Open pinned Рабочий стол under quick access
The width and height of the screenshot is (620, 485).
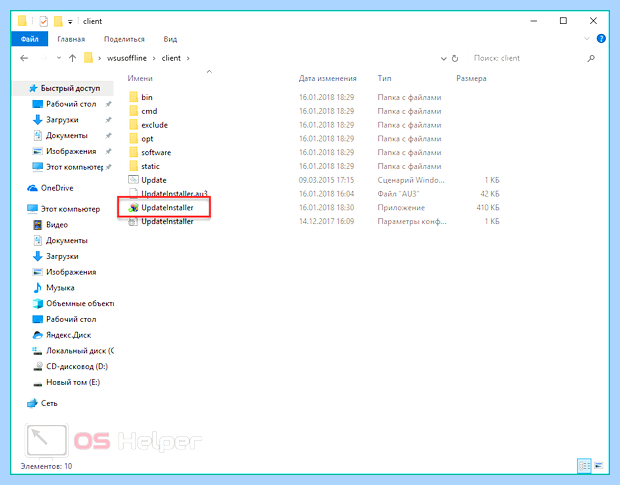tap(71, 104)
